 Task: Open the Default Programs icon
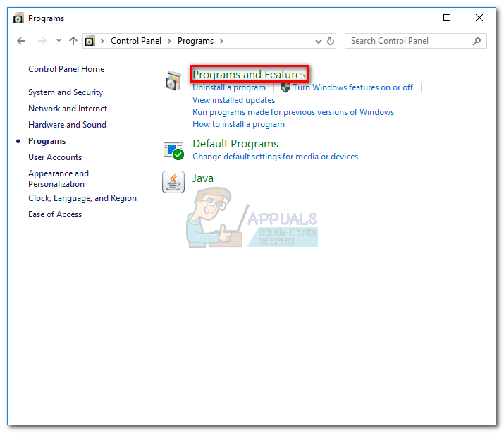(x=173, y=150)
